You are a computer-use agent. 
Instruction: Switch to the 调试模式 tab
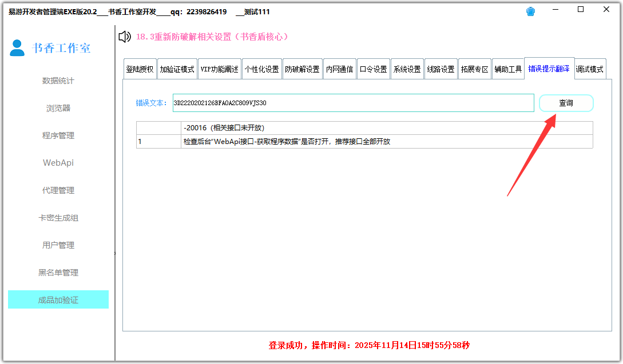tap(589, 69)
